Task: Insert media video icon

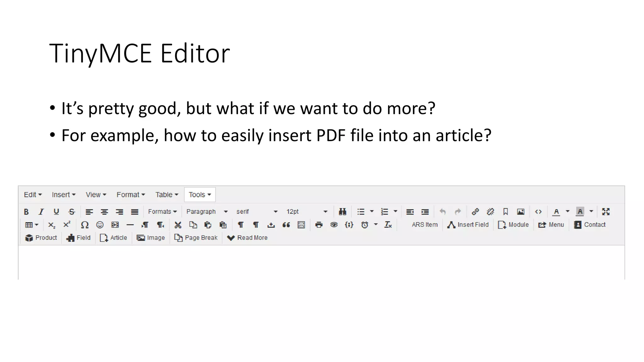Action: pos(115,225)
